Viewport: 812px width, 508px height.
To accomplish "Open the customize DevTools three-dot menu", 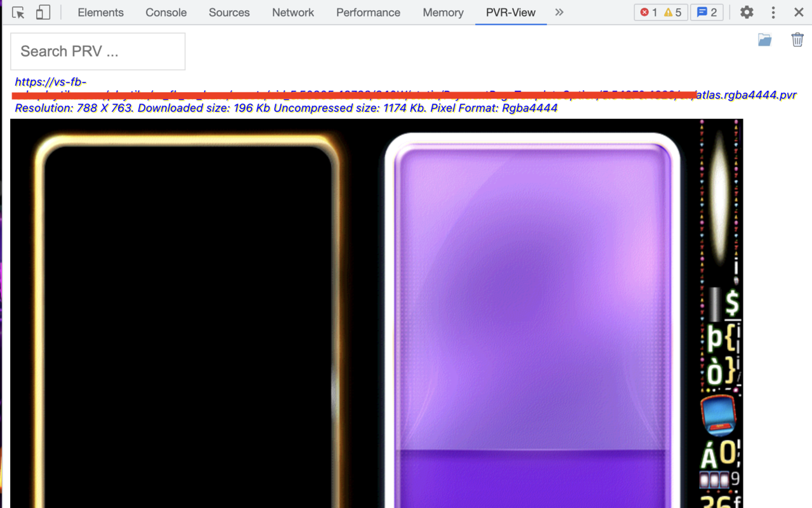I will [773, 12].
